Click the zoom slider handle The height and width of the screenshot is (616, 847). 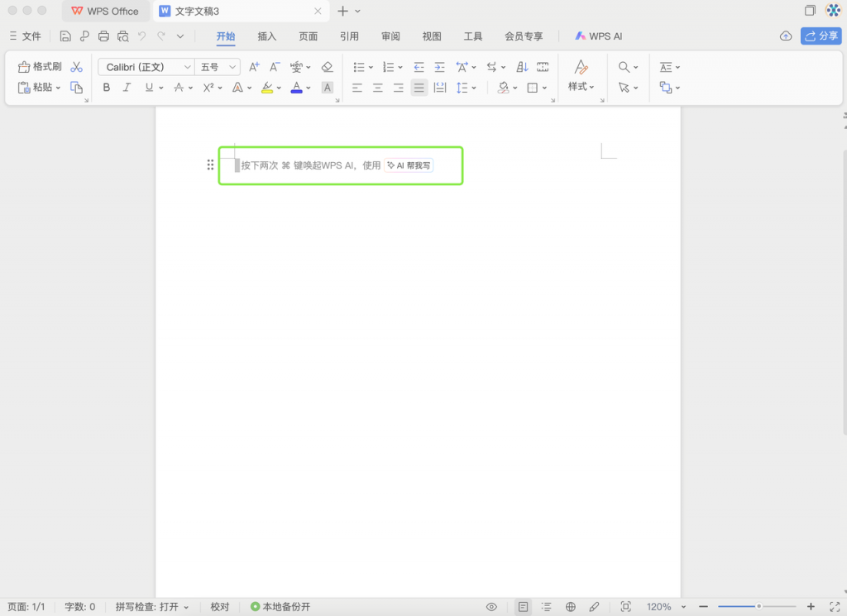click(x=758, y=606)
